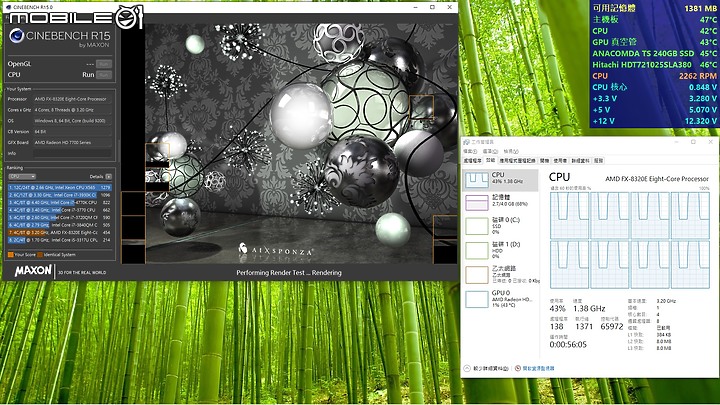
Task: Select ranking row 8 Core i5-3317U
Action: pos(60,240)
